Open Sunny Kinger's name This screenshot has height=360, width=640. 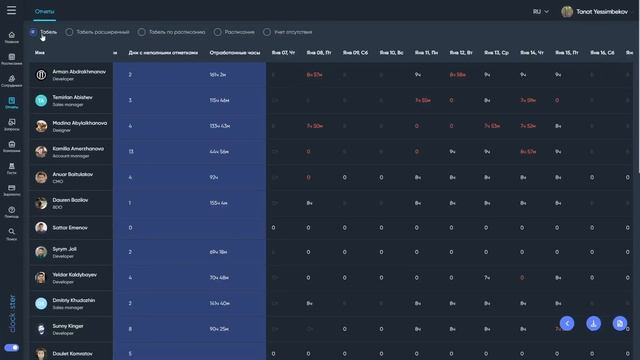(x=68, y=326)
